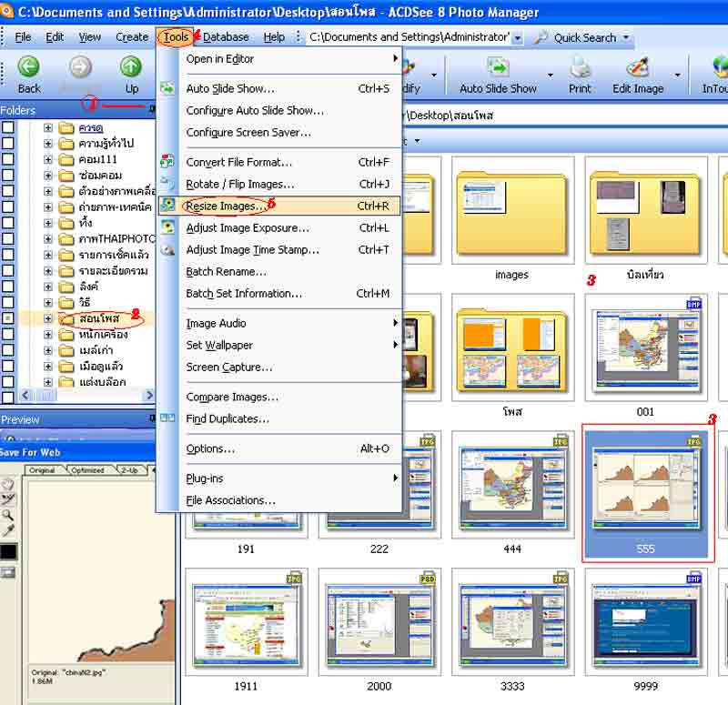Click the slices visibility icon in Save For Web
The image size is (728, 705).
pyautogui.click(x=8, y=572)
